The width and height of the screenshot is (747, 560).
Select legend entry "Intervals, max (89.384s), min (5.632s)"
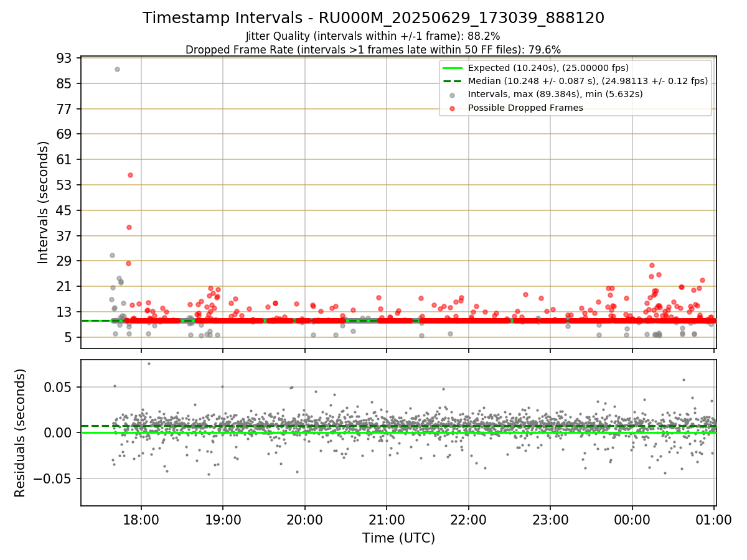pyautogui.click(x=555, y=94)
